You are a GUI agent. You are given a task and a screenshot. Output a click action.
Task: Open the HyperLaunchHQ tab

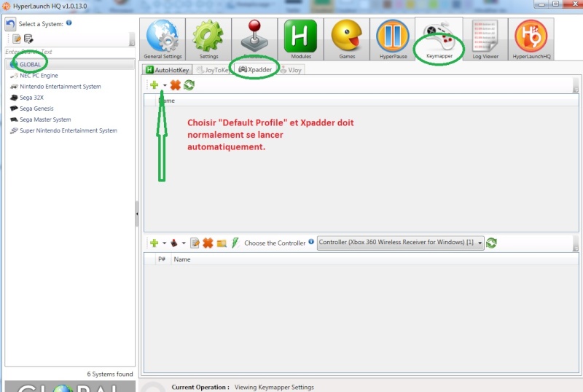pyautogui.click(x=531, y=39)
